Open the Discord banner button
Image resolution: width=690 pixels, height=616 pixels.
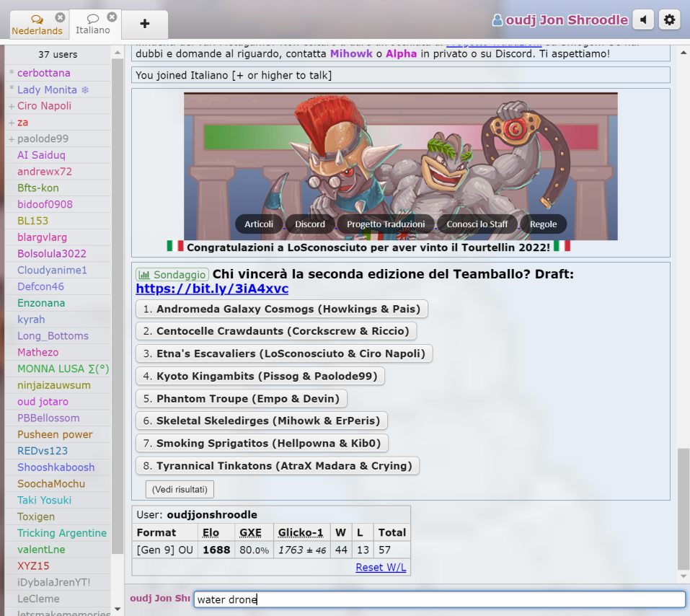click(309, 224)
